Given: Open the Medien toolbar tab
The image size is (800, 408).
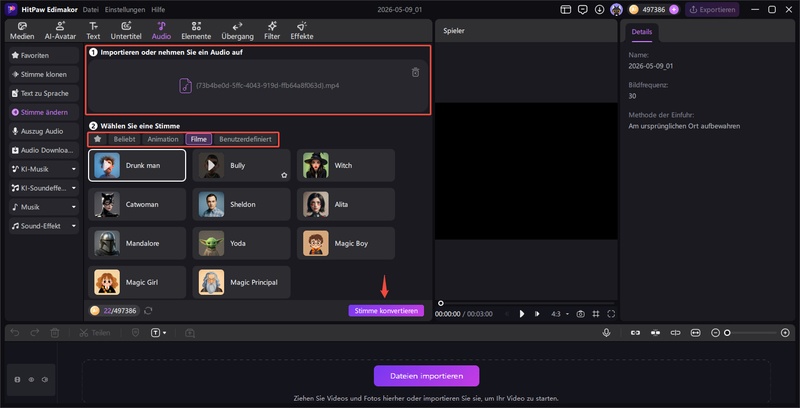Looking at the screenshot, I should [22, 31].
